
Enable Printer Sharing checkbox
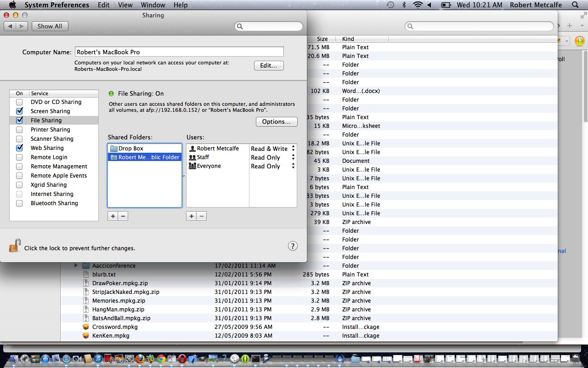(19, 130)
